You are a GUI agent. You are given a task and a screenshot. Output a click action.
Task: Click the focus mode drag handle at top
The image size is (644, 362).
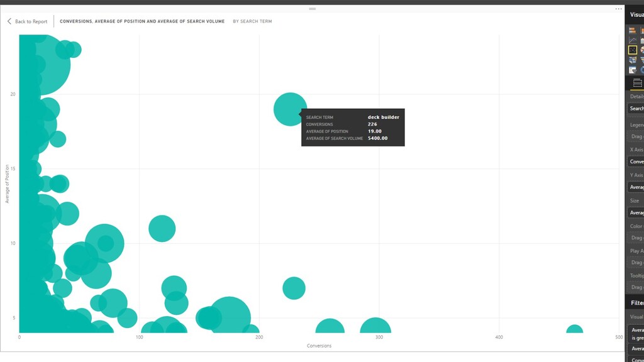[312, 9]
